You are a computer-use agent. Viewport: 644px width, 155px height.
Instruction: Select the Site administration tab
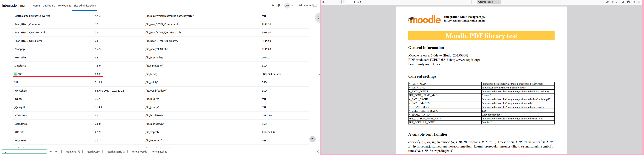point(85,5)
